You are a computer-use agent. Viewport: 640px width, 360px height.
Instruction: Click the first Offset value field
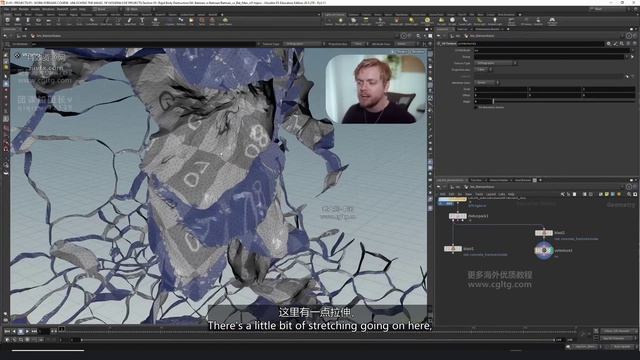[x=500, y=95]
